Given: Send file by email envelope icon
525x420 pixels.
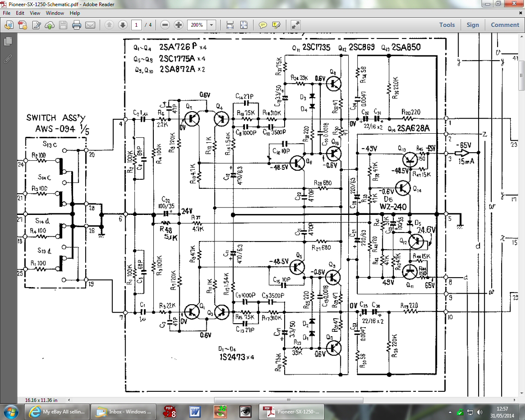Looking at the screenshot, I should click(90, 25).
